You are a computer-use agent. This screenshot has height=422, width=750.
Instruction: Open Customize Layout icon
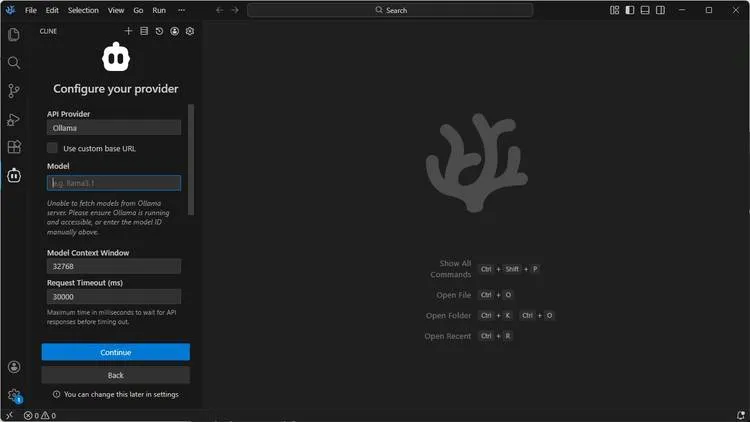pyautogui.click(x=615, y=10)
